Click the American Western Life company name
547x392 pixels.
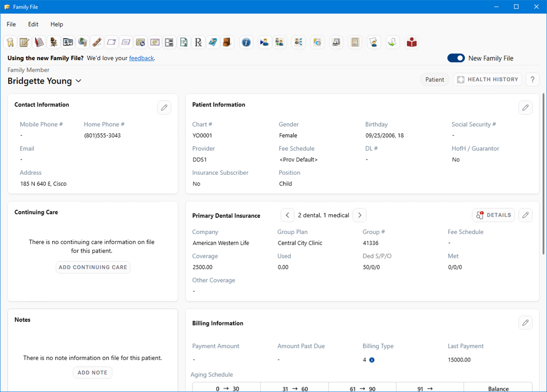(x=221, y=243)
